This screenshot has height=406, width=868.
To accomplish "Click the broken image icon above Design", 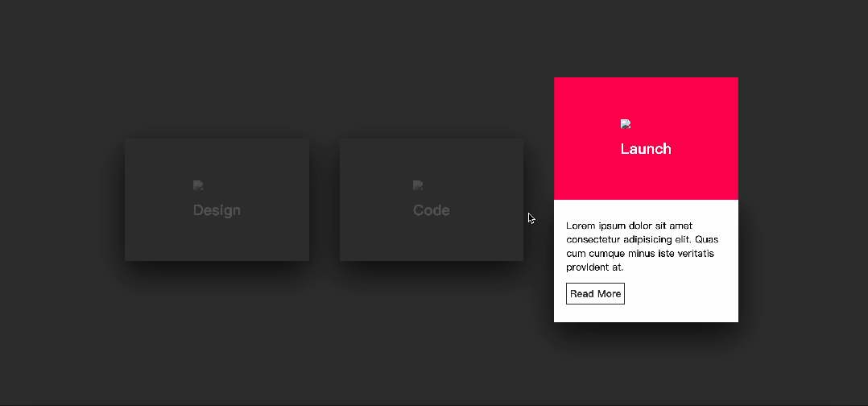I will point(198,186).
